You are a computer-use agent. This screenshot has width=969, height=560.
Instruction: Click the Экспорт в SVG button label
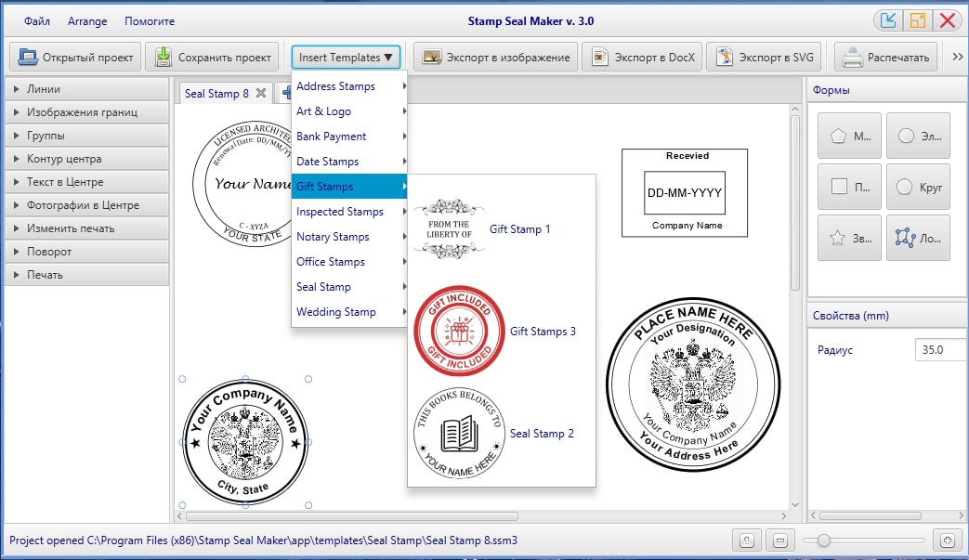(776, 58)
